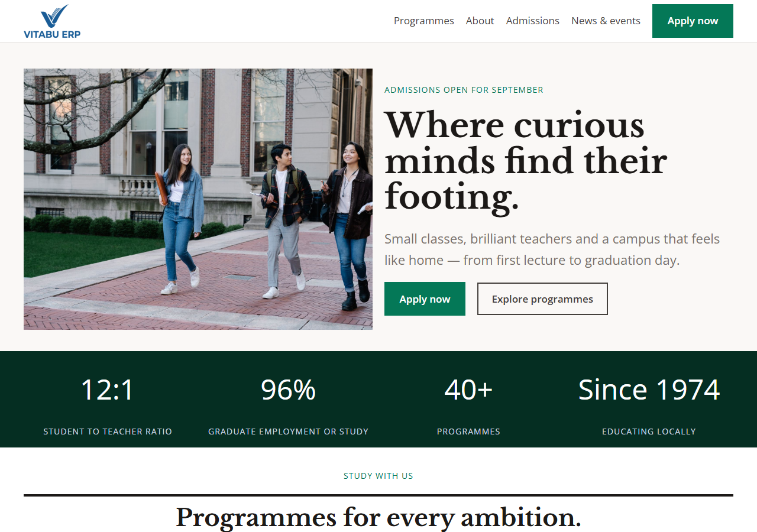Click the "Since 1974" statistic
This screenshot has height=532, width=757.
649,390
